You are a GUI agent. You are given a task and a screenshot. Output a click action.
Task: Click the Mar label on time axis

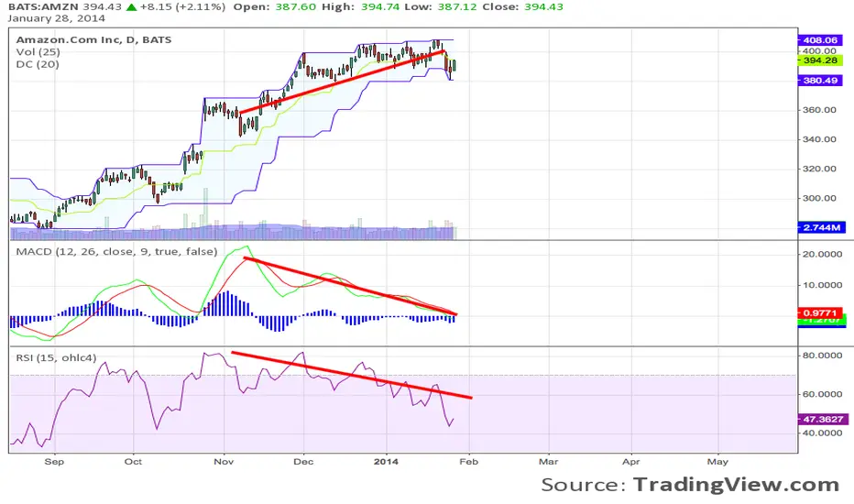549,462
